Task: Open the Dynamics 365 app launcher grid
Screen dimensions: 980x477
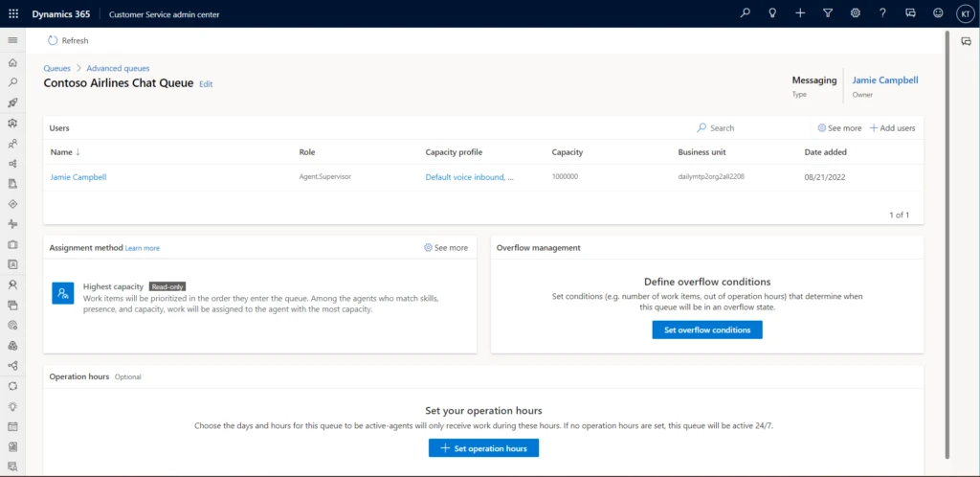Action: point(13,13)
